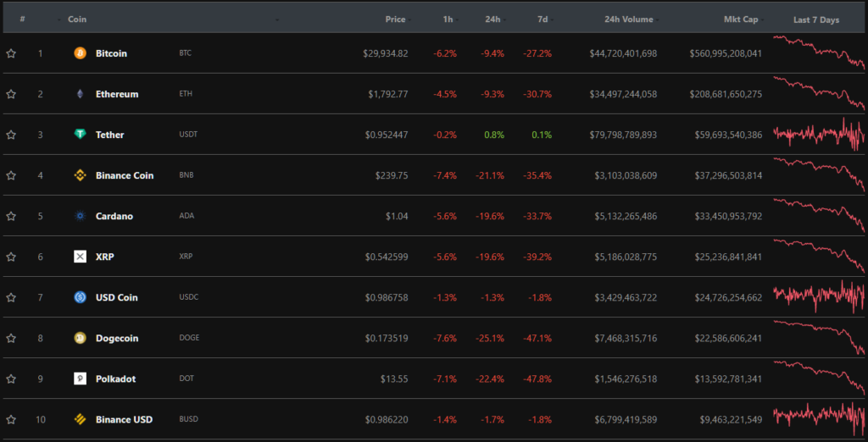Sort by Mkt Cap column header
Screen dimensions: 868x442
pyautogui.click(x=741, y=19)
